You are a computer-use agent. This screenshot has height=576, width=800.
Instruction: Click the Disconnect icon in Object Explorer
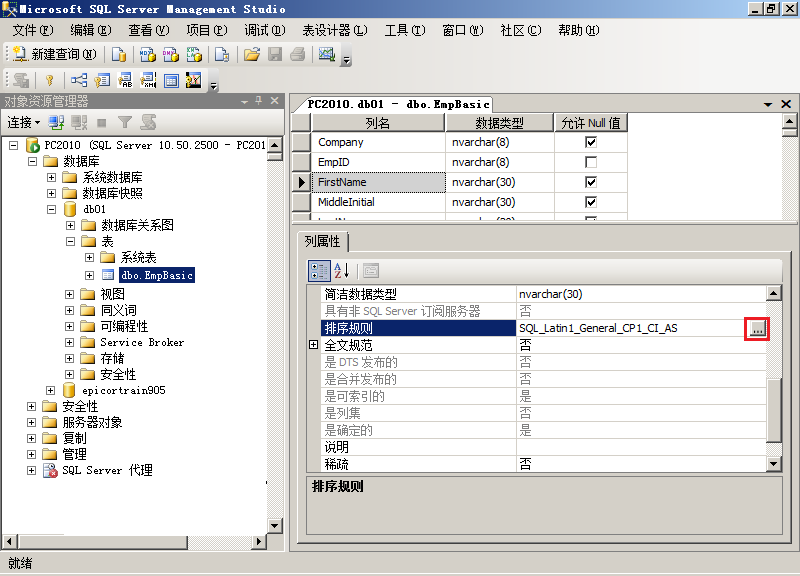point(79,122)
